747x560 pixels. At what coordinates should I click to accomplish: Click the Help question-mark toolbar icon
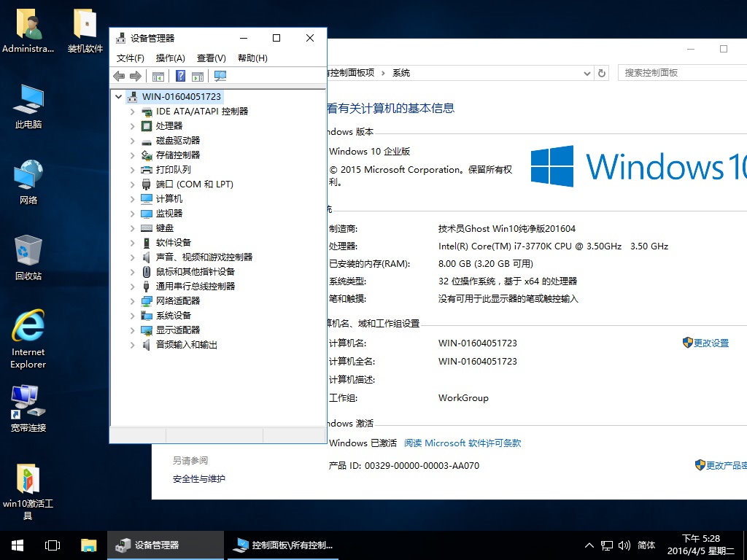coord(181,76)
